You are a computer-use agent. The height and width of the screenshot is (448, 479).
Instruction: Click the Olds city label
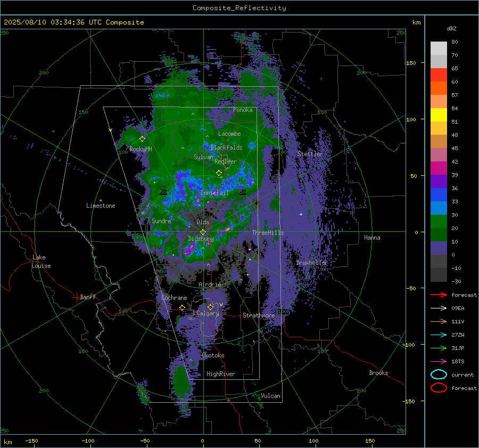[x=203, y=222]
